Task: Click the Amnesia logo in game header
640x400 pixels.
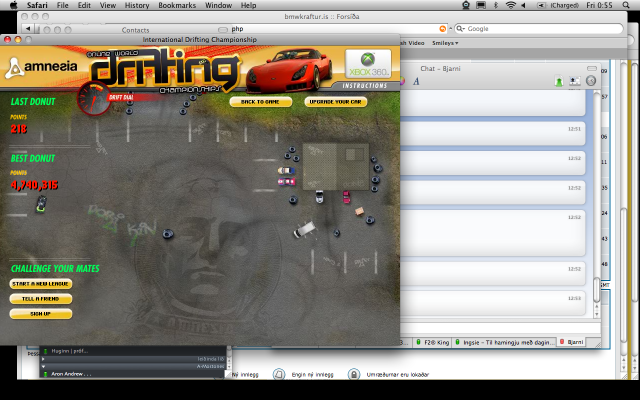Action: [x=39, y=69]
